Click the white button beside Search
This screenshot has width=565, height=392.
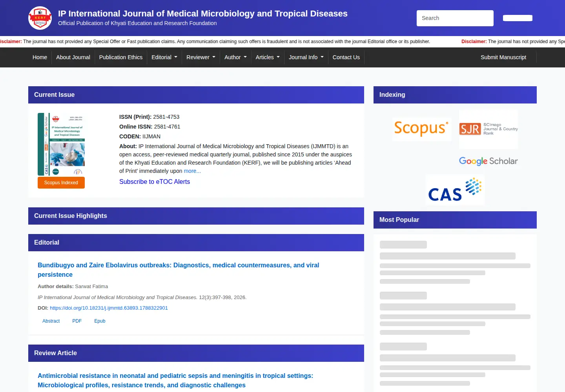click(518, 18)
